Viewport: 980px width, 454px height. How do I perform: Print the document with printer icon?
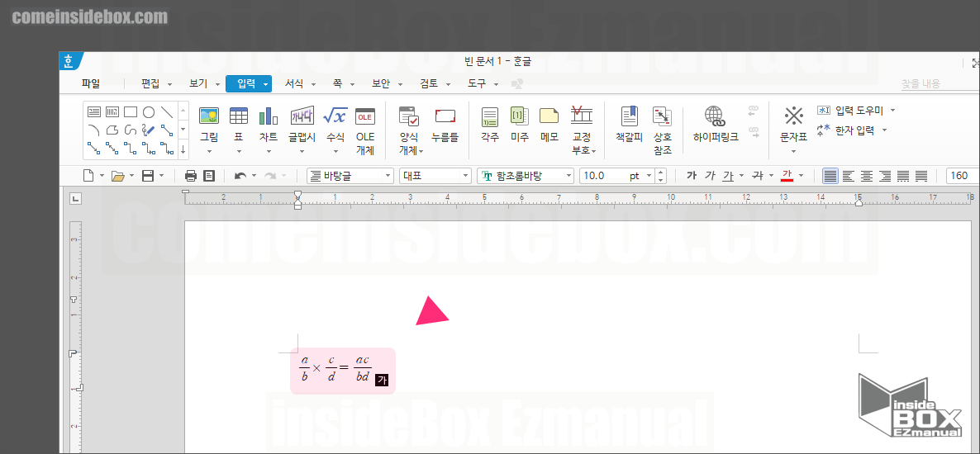(191, 176)
